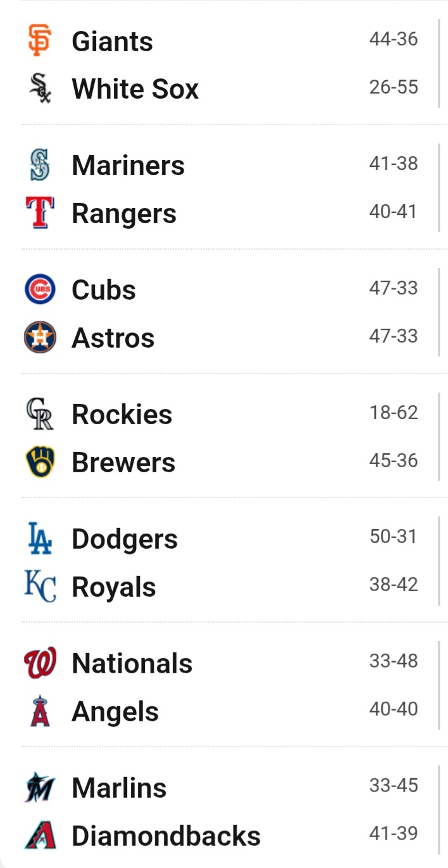Click the Mariners team name
Screen dimensions: 448x868
pyautogui.click(x=128, y=165)
